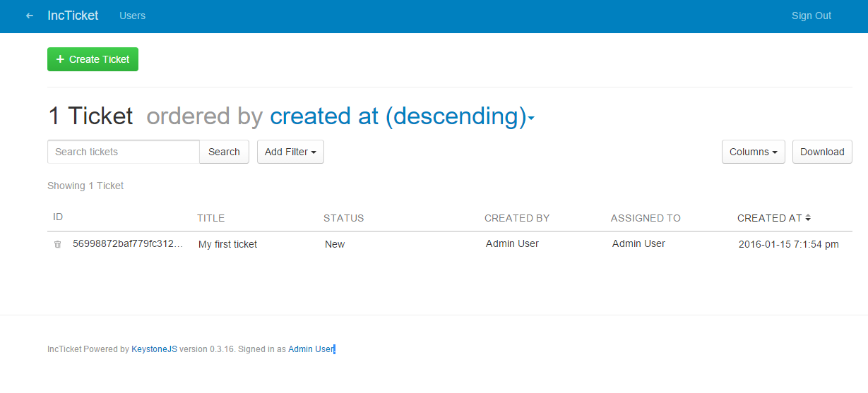Visit the KeystoneJS footer link
This screenshot has width=868, height=393.
154,349
